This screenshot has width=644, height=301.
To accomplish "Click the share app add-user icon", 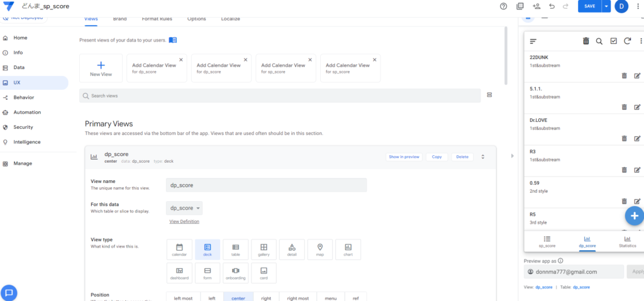I will click(x=536, y=6).
